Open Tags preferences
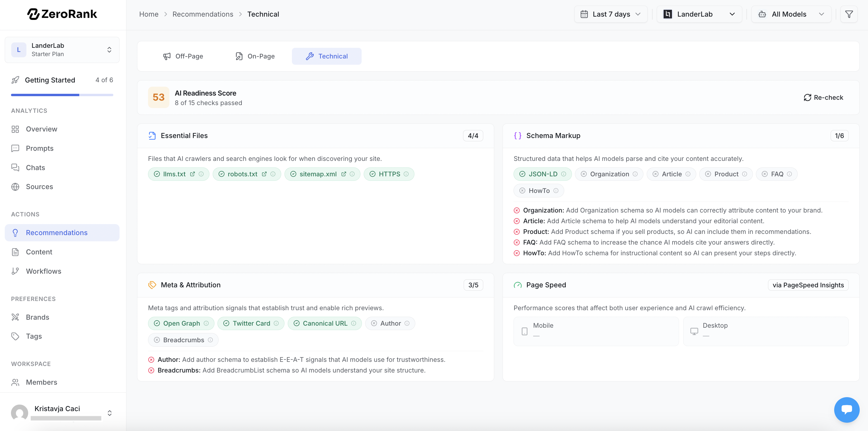 [62, 336]
